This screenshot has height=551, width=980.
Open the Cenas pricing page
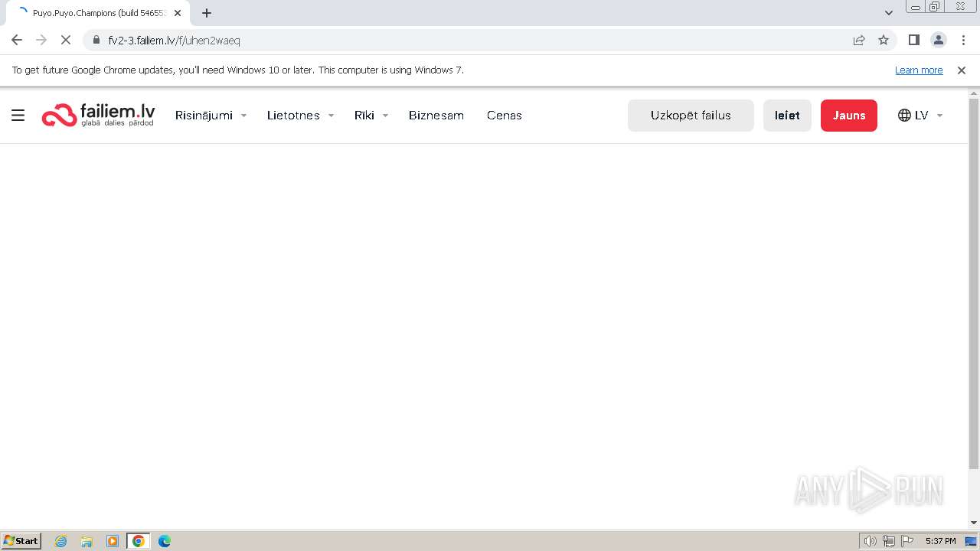505,116
